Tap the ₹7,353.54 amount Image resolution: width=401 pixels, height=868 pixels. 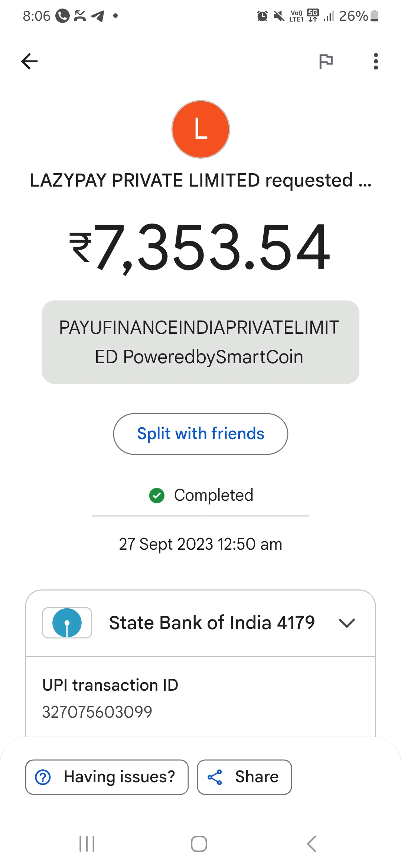click(x=200, y=247)
